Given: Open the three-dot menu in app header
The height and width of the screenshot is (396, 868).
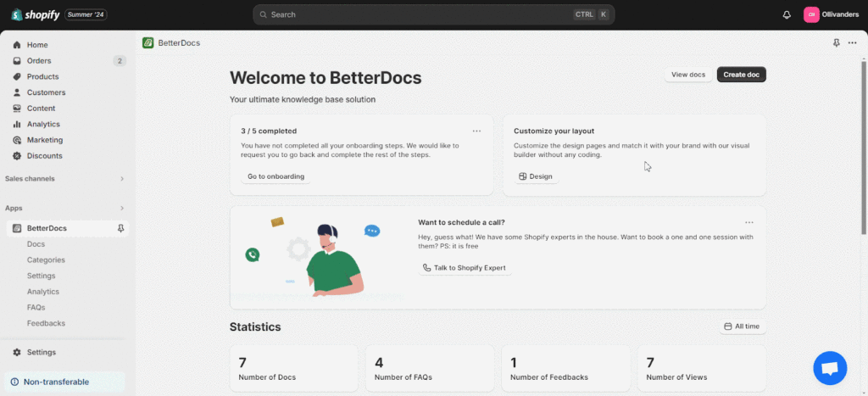Looking at the screenshot, I should (852, 42).
